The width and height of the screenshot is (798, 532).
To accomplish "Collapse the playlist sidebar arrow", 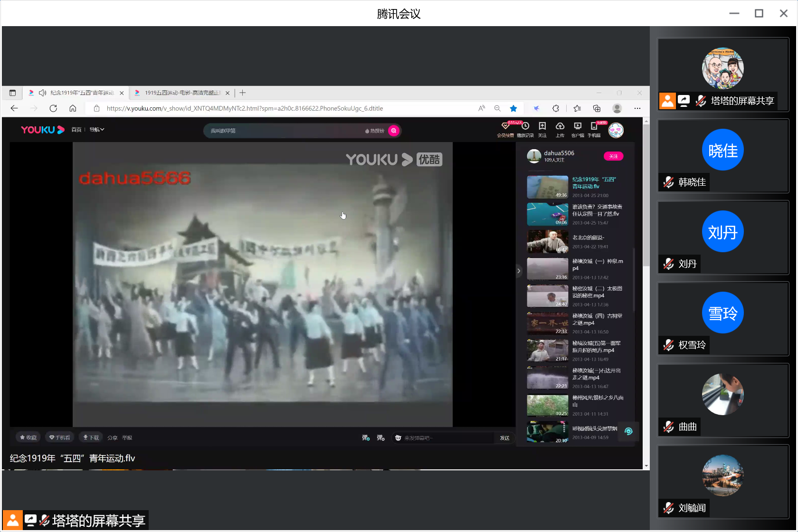I will (519, 271).
